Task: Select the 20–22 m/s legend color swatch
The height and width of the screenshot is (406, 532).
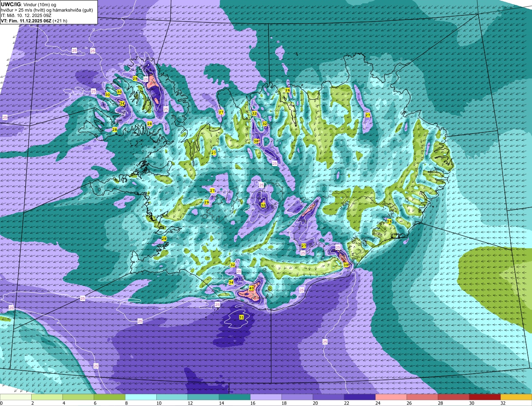Action: point(329,397)
